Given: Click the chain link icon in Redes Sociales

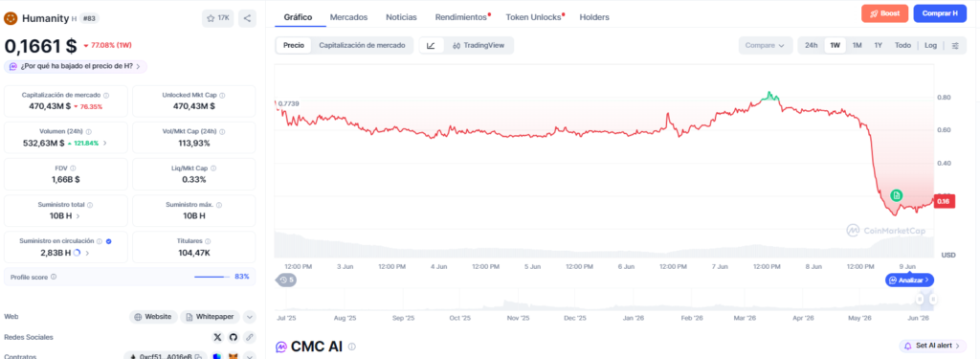Looking at the screenshot, I should [x=250, y=337].
